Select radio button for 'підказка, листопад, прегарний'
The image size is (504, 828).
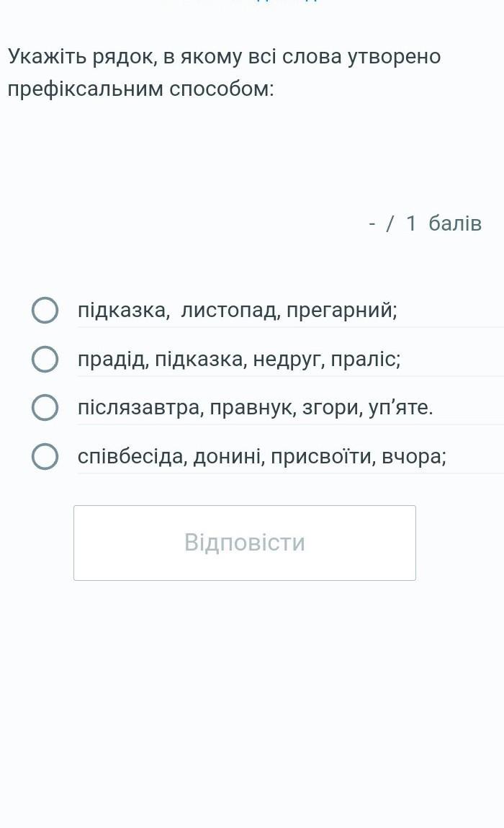point(45,311)
